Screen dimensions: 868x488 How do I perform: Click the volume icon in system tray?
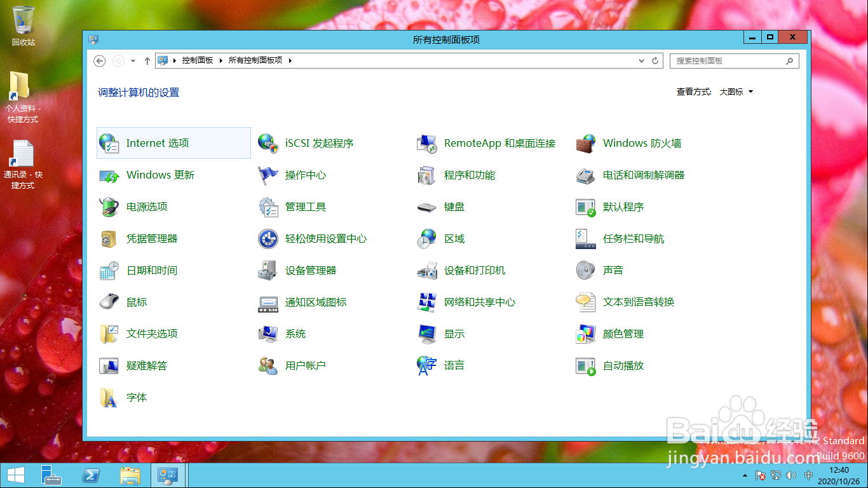[x=791, y=475]
